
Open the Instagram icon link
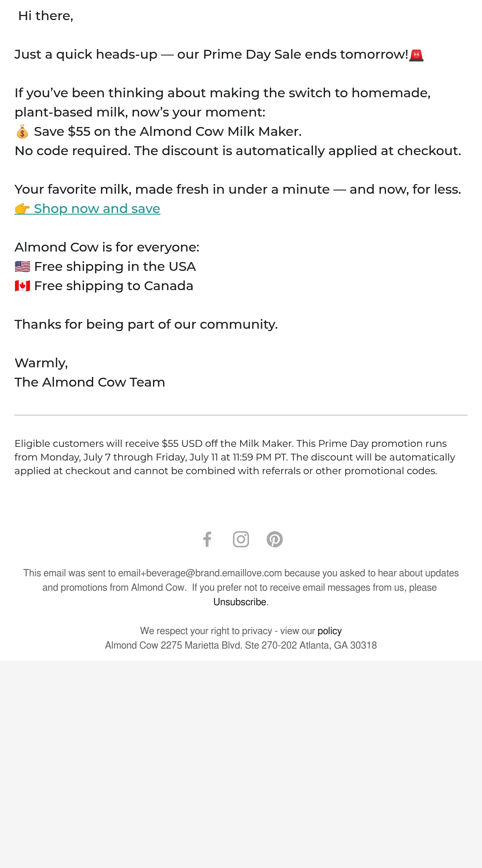pyautogui.click(x=241, y=539)
